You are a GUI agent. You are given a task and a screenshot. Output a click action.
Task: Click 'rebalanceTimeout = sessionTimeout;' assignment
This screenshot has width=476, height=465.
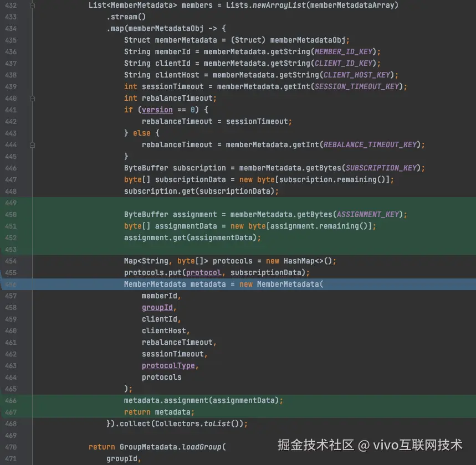click(x=217, y=122)
